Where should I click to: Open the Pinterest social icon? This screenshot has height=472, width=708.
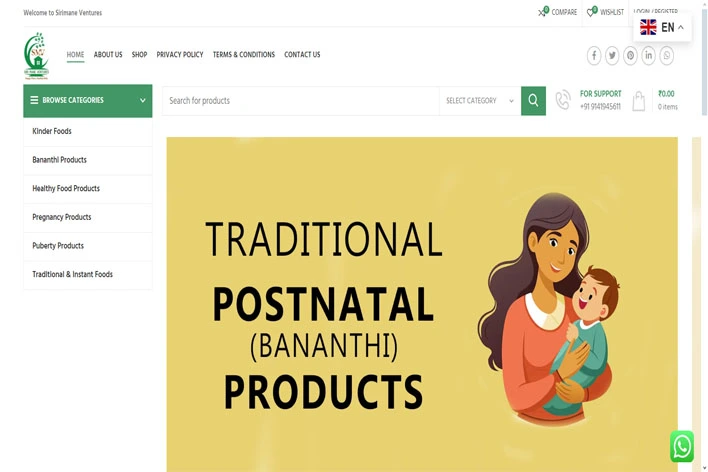630,56
